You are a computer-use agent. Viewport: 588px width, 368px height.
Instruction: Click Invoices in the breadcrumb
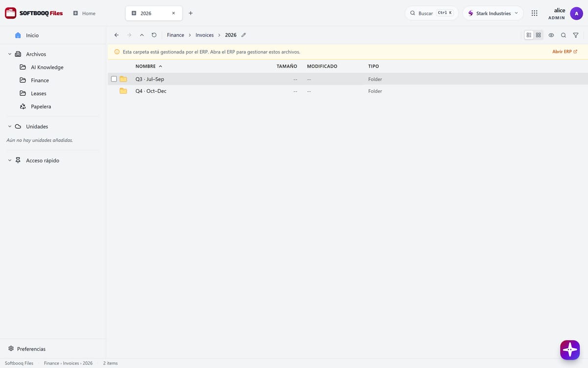click(x=204, y=35)
